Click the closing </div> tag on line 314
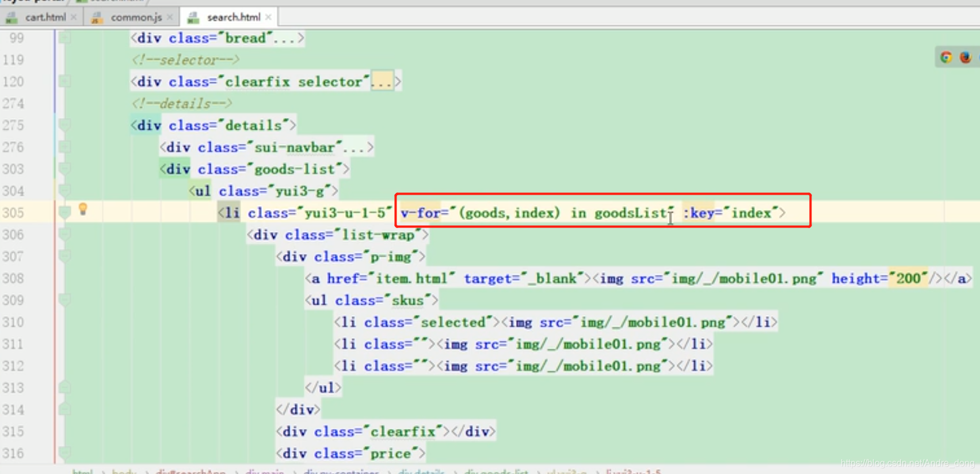980x474 pixels. [x=298, y=410]
